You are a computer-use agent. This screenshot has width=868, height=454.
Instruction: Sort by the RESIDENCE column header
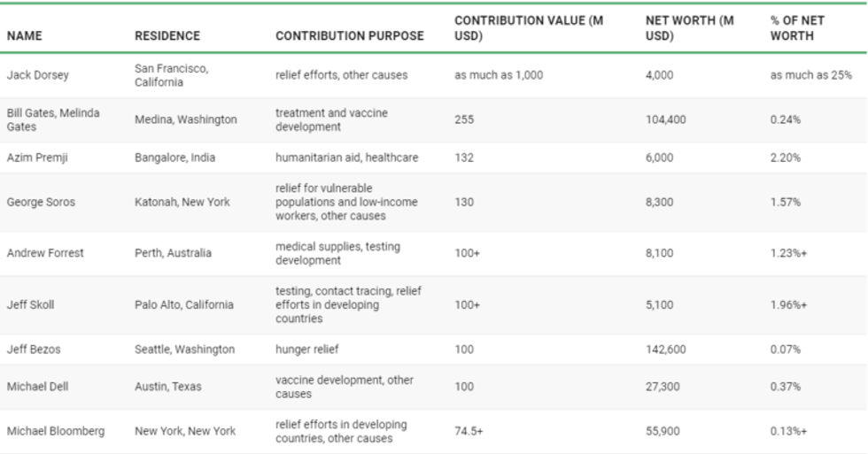pyautogui.click(x=167, y=36)
